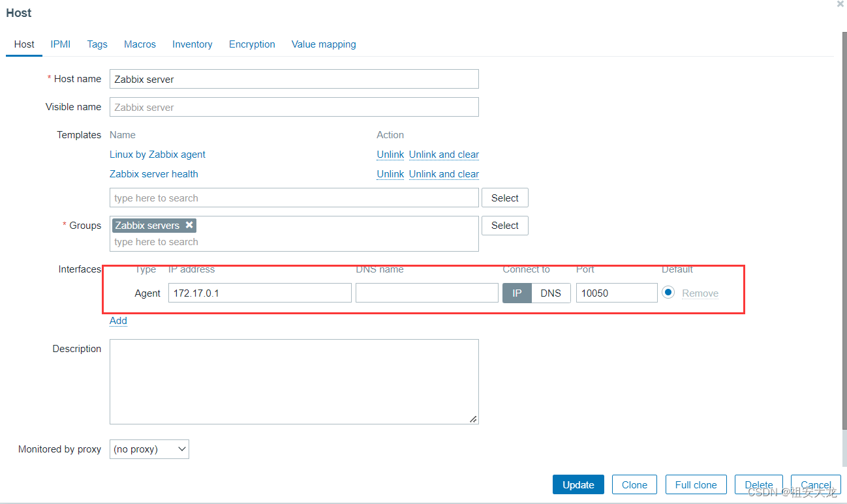
Task: Close the Host dialog with top-right x
Action: [840, 4]
